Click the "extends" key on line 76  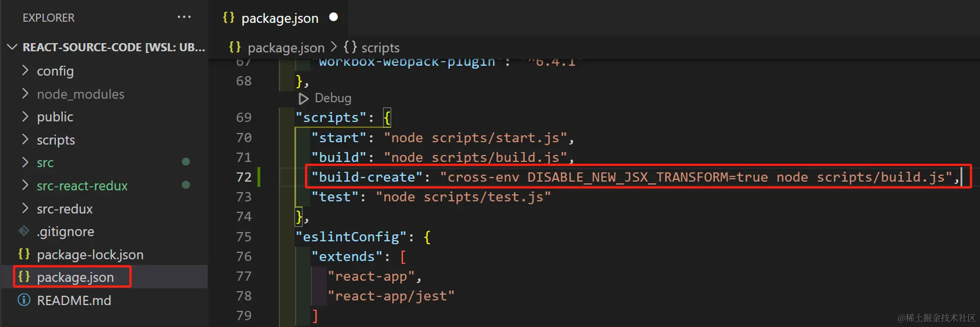pyautogui.click(x=347, y=256)
